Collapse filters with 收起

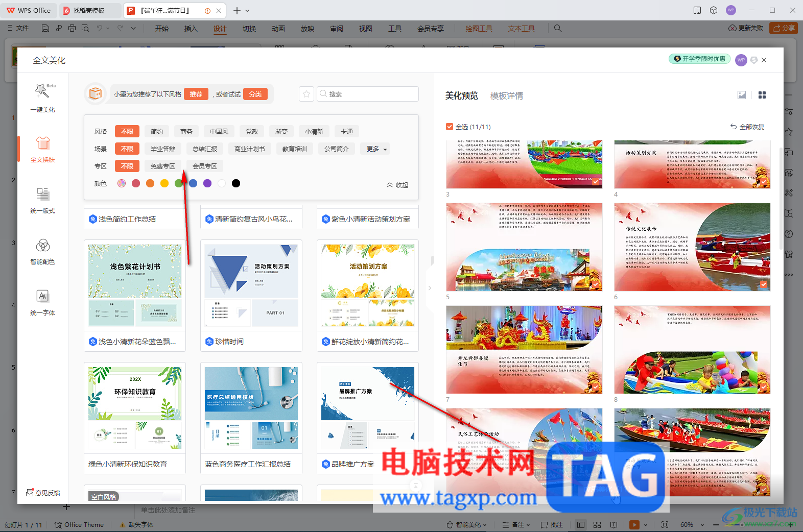point(397,185)
